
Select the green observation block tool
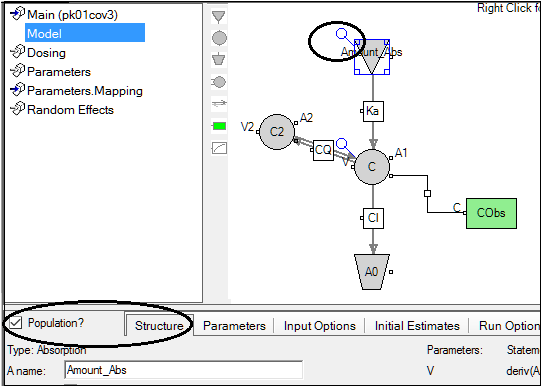219,126
